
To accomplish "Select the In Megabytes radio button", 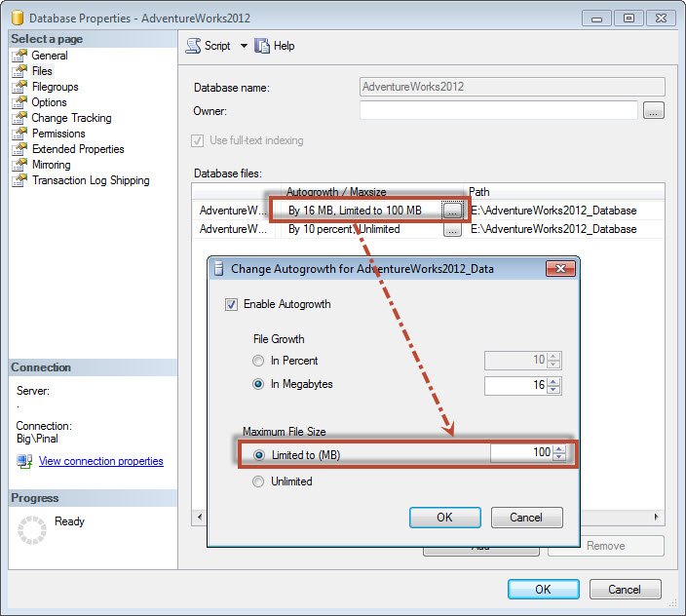I will coord(258,384).
